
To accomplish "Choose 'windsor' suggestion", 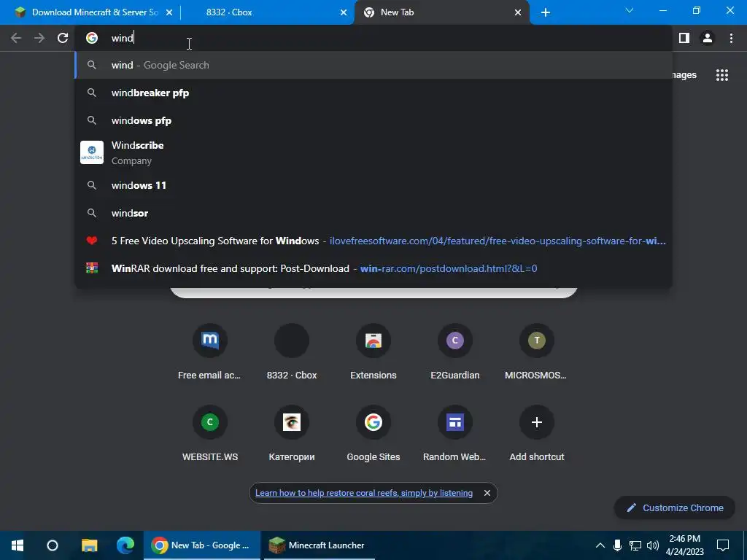I will (373, 213).
